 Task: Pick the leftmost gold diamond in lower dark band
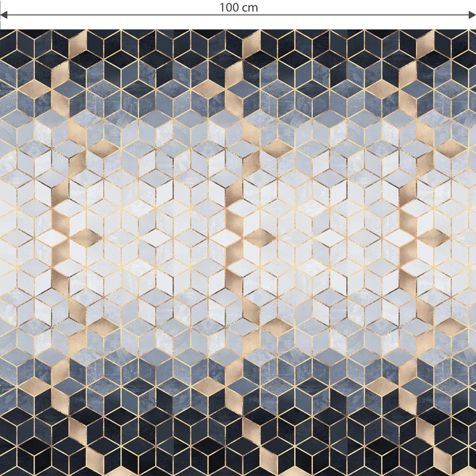pyautogui.click(x=34, y=386)
